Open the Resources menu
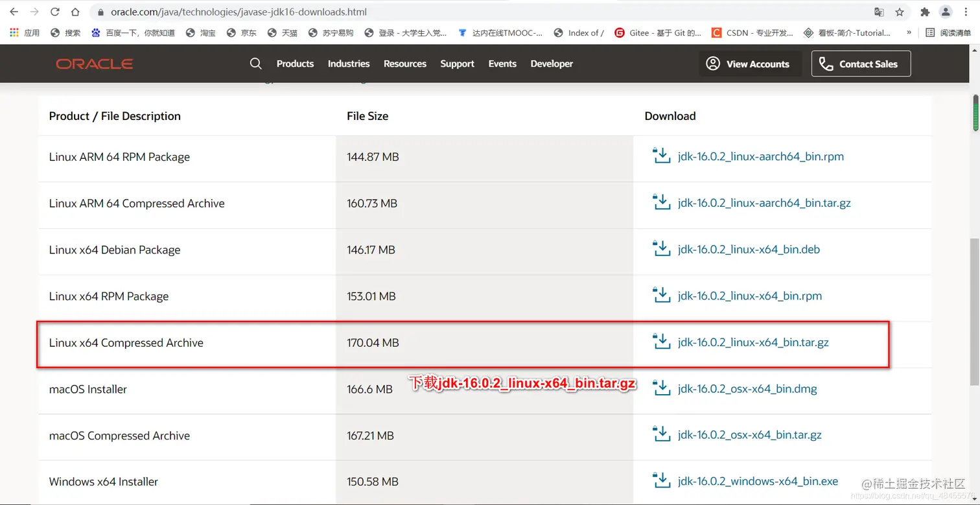 (405, 64)
